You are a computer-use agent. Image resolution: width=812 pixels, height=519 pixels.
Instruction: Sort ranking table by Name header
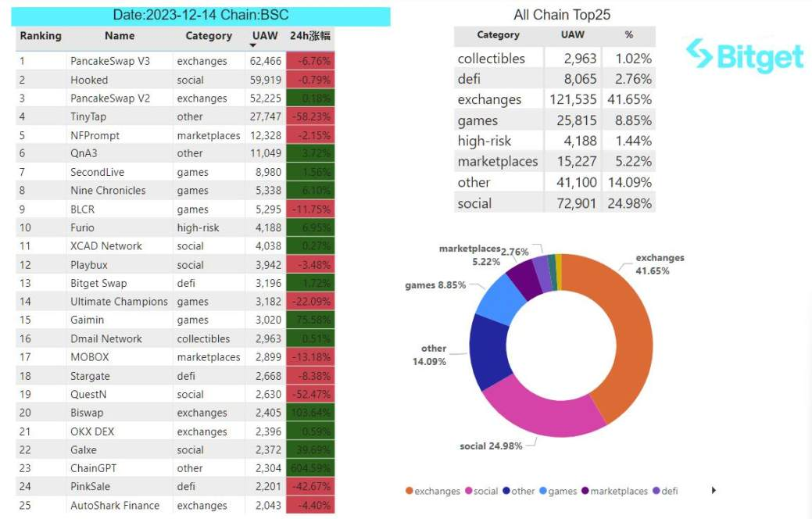tap(120, 36)
